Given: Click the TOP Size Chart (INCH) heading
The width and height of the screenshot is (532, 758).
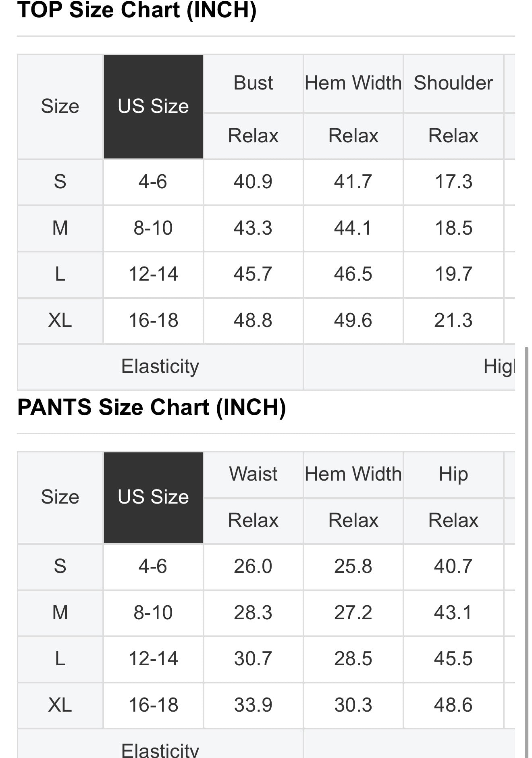Looking at the screenshot, I should (137, 10).
